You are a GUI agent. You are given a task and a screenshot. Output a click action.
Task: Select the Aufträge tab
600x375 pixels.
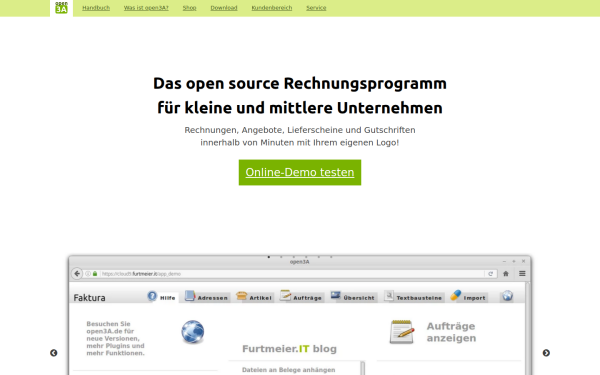point(301,297)
